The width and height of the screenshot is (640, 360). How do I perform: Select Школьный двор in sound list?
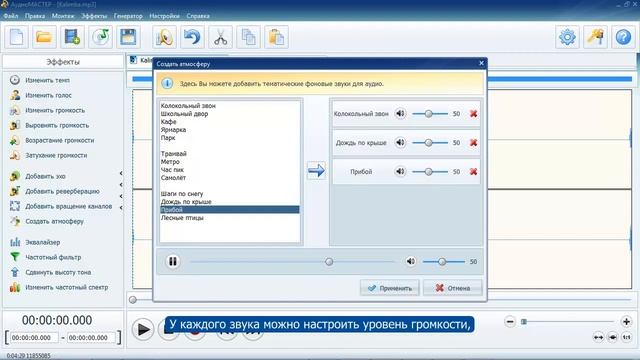[x=184, y=113]
